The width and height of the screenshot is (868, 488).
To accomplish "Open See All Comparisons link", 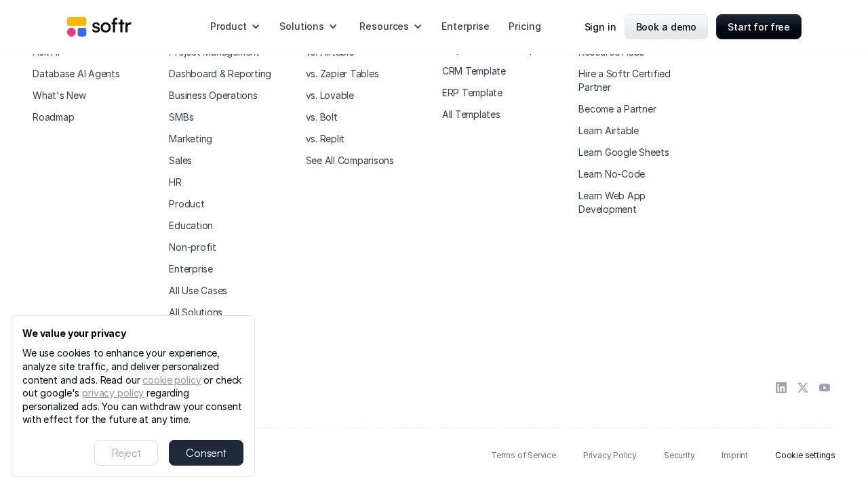I will point(350,161).
